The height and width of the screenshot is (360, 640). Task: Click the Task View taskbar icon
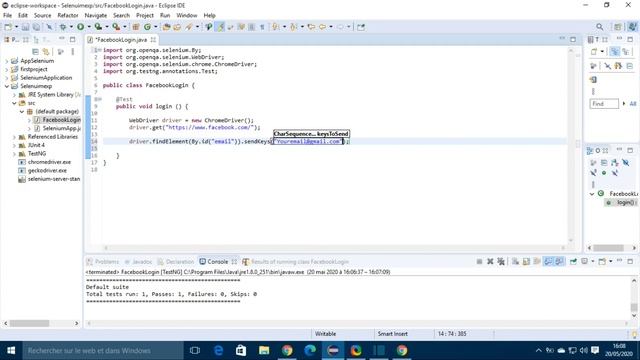click(x=195, y=350)
